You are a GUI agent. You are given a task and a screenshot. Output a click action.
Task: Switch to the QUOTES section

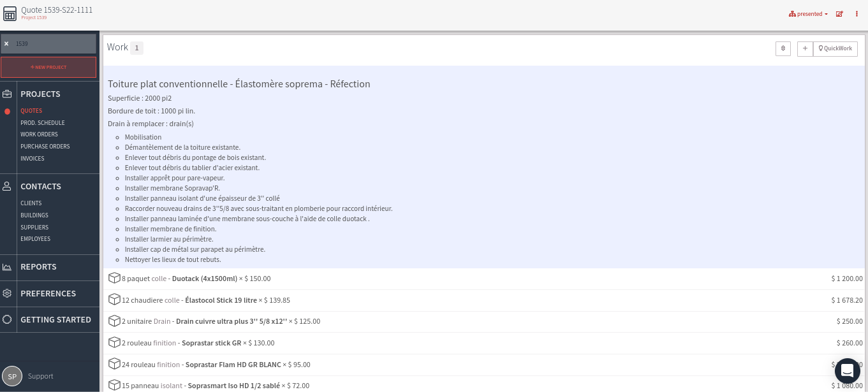(x=31, y=111)
